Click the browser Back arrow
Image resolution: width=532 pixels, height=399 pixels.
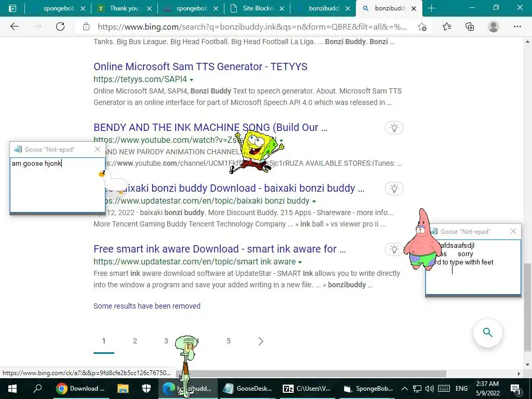[14, 26]
